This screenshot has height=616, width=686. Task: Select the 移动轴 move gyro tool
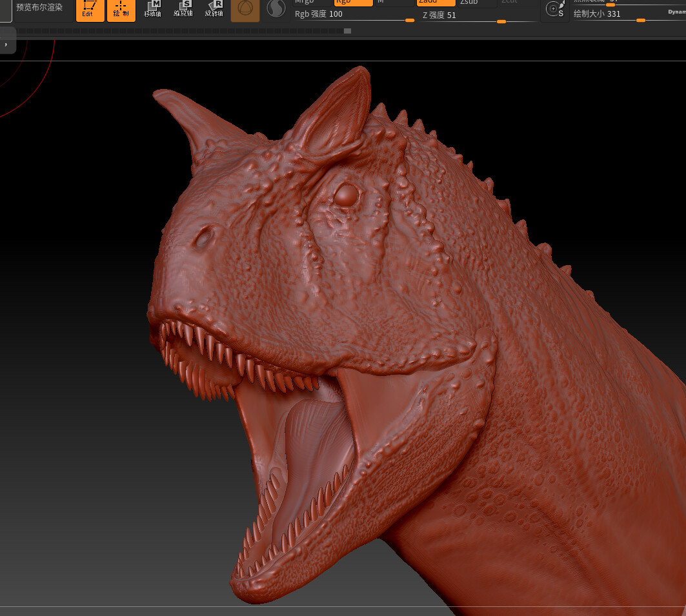[x=152, y=10]
